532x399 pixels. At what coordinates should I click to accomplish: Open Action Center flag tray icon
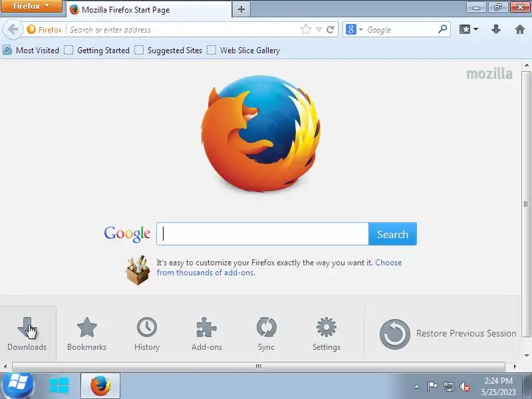(x=432, y=386)
